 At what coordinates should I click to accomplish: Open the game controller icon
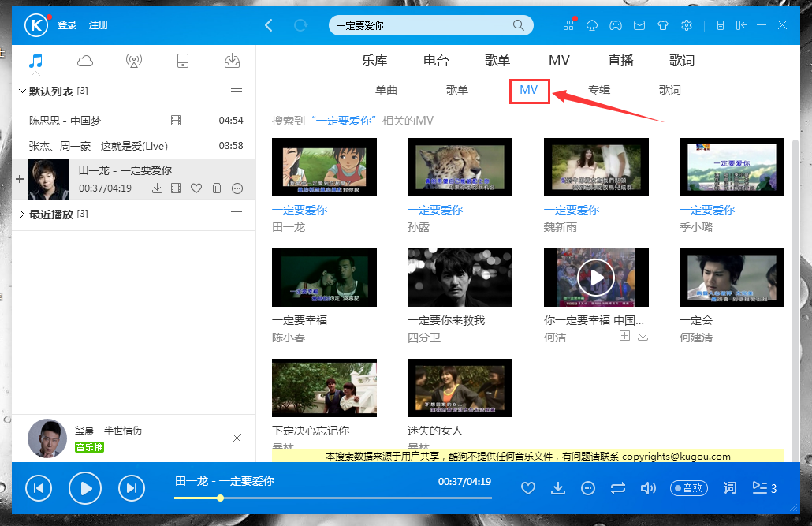615,25
